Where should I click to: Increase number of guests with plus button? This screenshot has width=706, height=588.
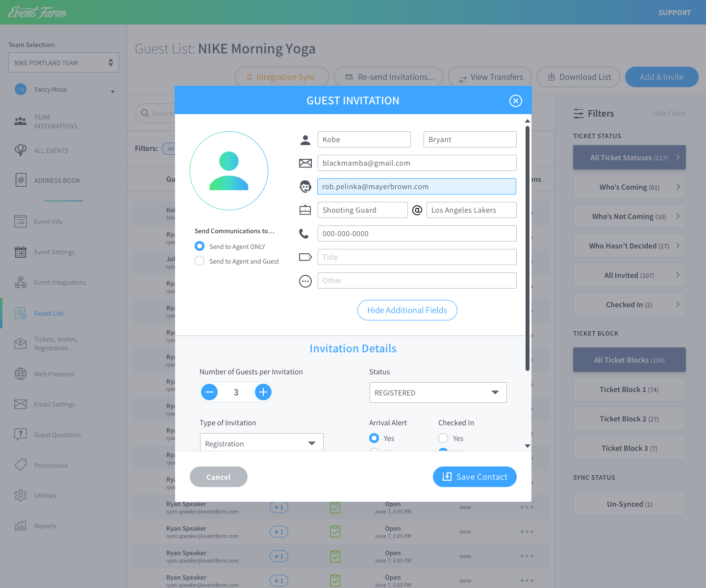pos(263,392)
